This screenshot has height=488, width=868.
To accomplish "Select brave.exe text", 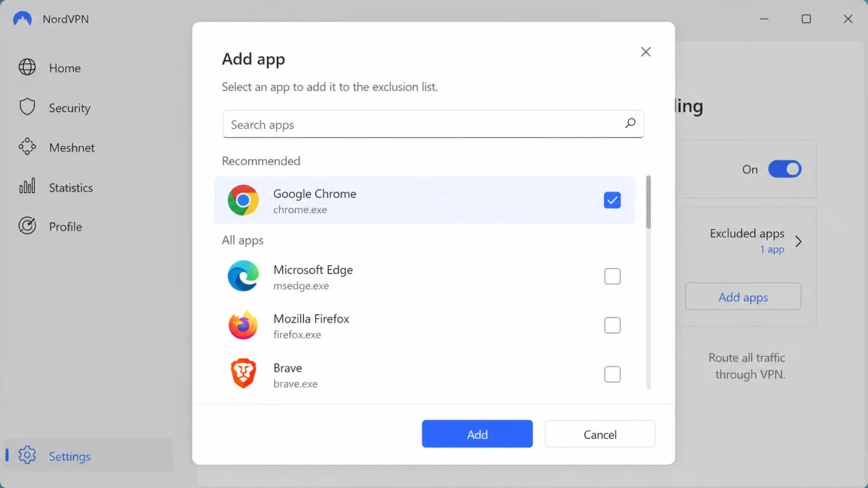I will (295, 384).
